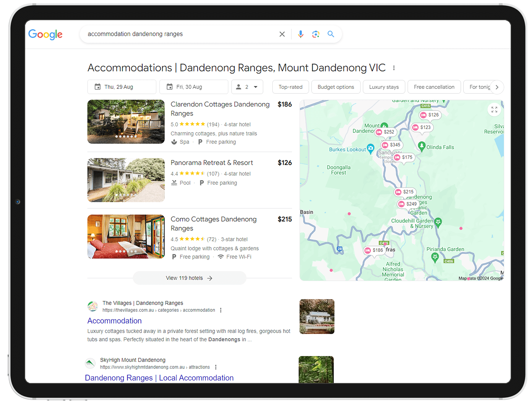Viewport: 532px width, 407px height.
Task: Click the Olinda Falls map marker
Action: [422, 146]
